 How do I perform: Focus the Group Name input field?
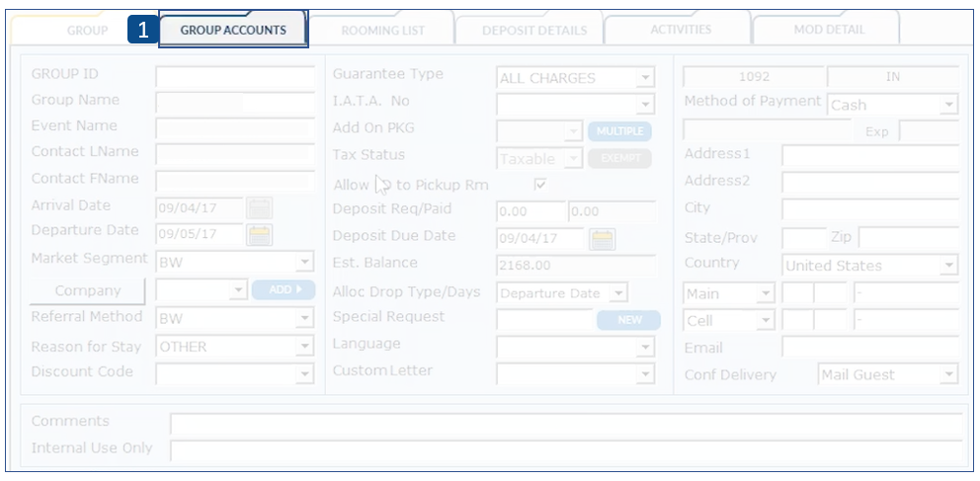pos(235,100)
